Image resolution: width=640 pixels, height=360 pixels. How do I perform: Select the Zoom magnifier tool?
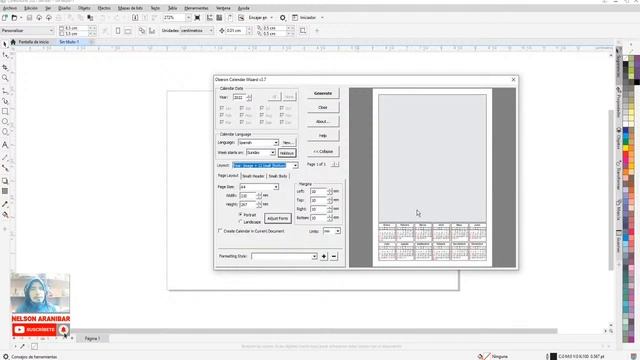tap(5, 78)
